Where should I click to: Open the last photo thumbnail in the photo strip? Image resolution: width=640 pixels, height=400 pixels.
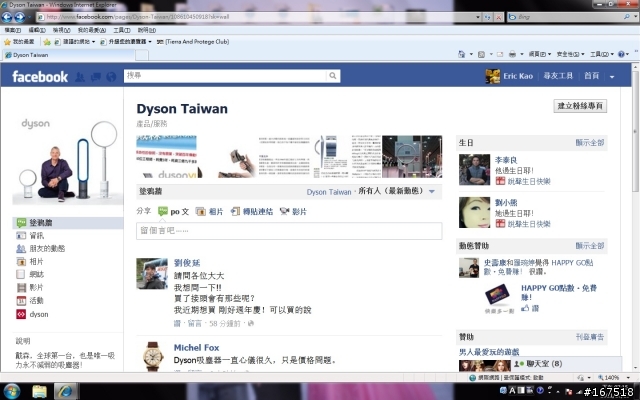412,157
